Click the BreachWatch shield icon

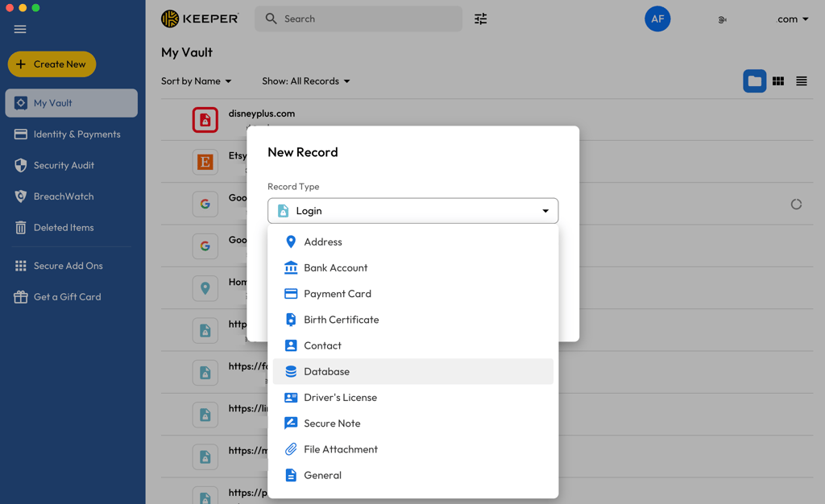pyautogui.click(x=20, y=196)
